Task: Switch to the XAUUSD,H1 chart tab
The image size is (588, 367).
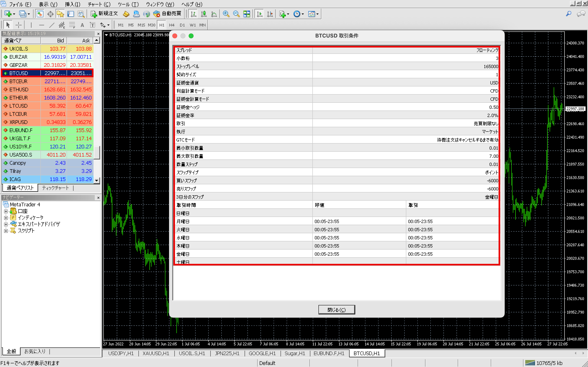Action: coord(156,353)
